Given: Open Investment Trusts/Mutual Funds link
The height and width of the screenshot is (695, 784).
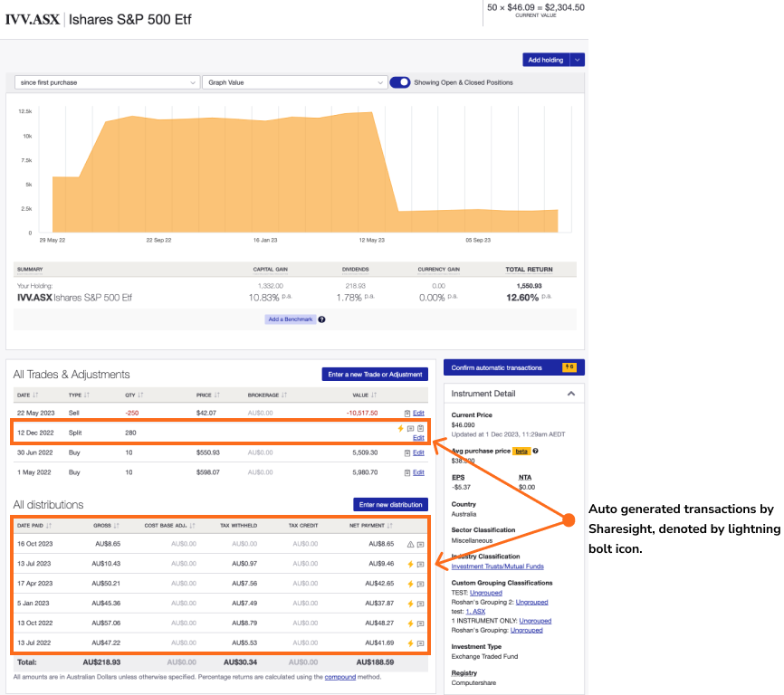Looking at the screenshot, I should click(498, 566).
